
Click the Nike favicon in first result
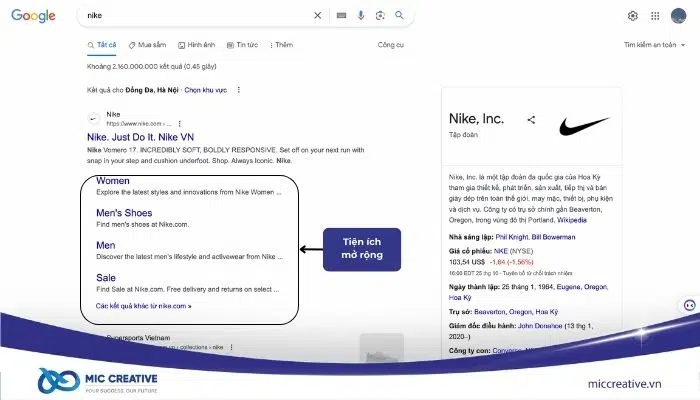click(x=94, y=119)
